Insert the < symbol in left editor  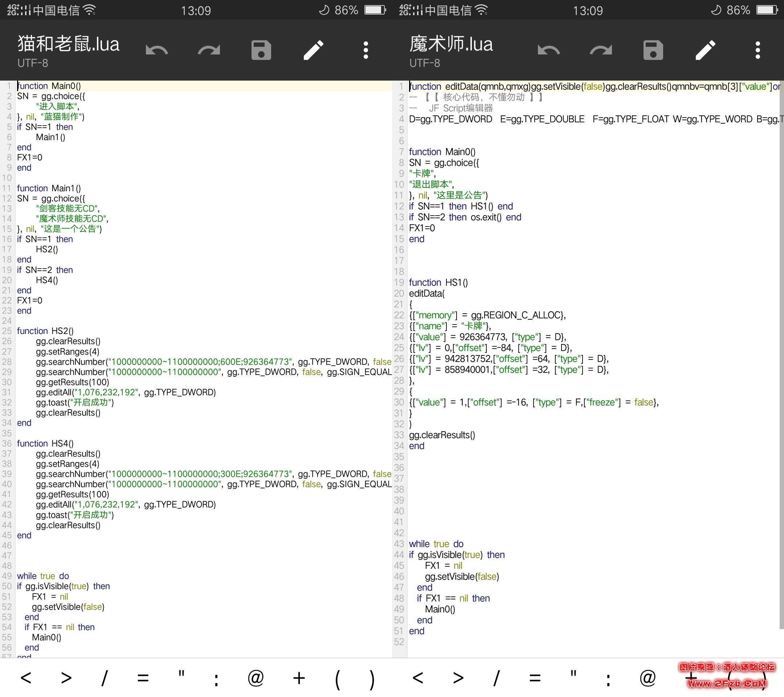tap(26, 678)
